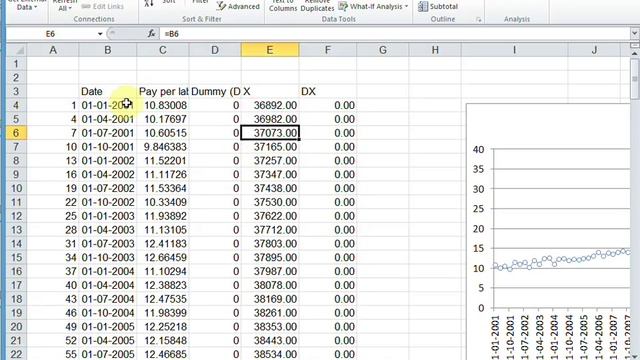
Task: Click cell with value 9.846383
Action: click(x=162, y=147)
